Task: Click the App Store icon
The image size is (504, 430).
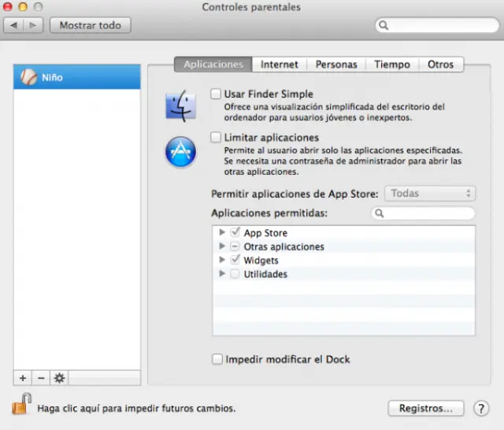Action: tap(180, 151)
